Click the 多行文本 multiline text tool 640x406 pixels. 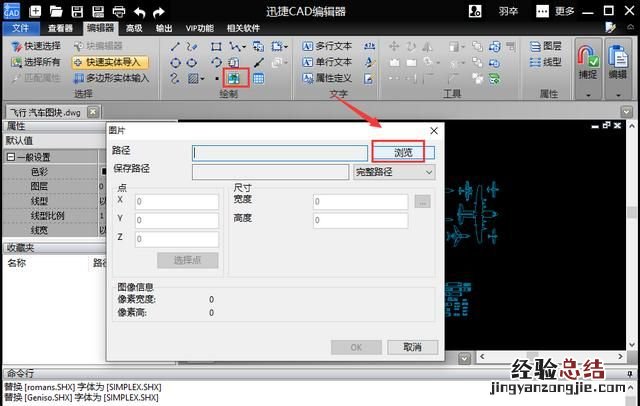click(x=326, y=46)
